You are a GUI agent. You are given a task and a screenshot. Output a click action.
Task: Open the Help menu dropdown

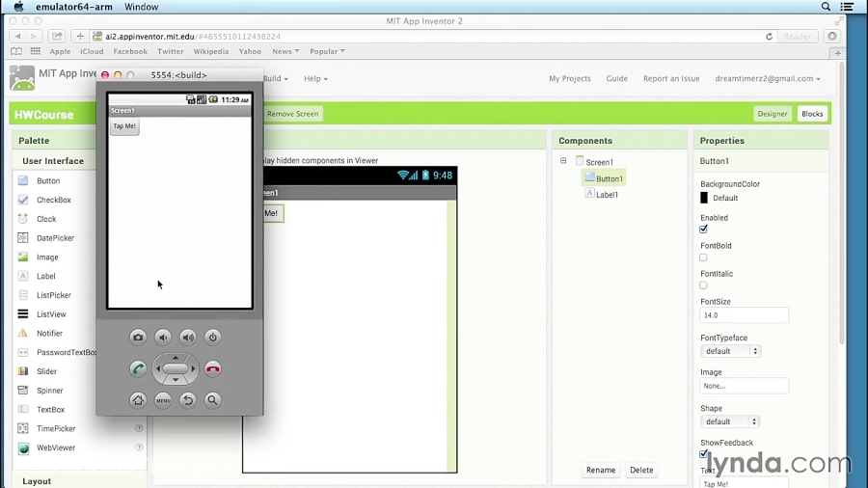[315, 78]
